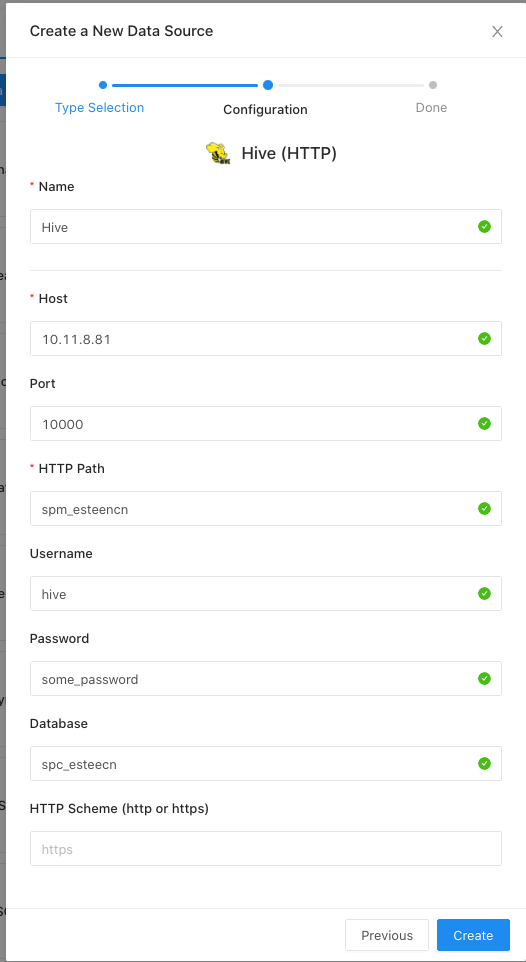Close the Create a New Data Source dialog
This screenshot has width=526, height=962.
tap(497, 32)
